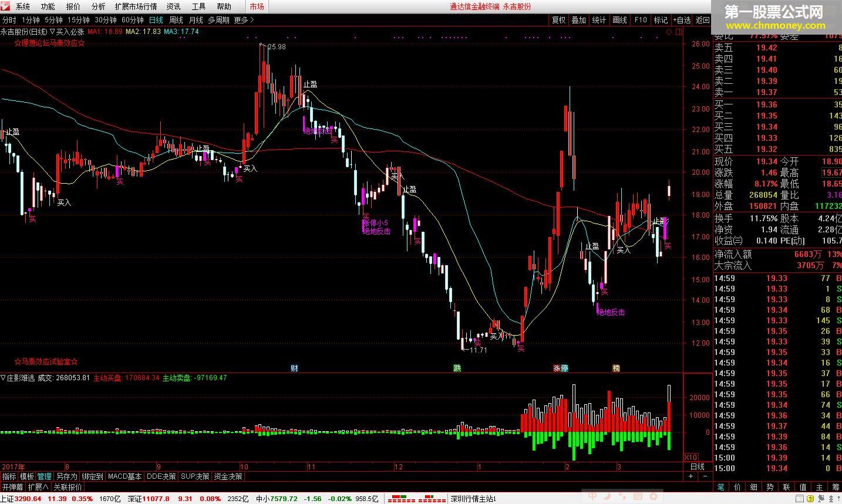Click the 财 financial marker on timeline
The image size is (842, 504).
[x=295, y=368]
